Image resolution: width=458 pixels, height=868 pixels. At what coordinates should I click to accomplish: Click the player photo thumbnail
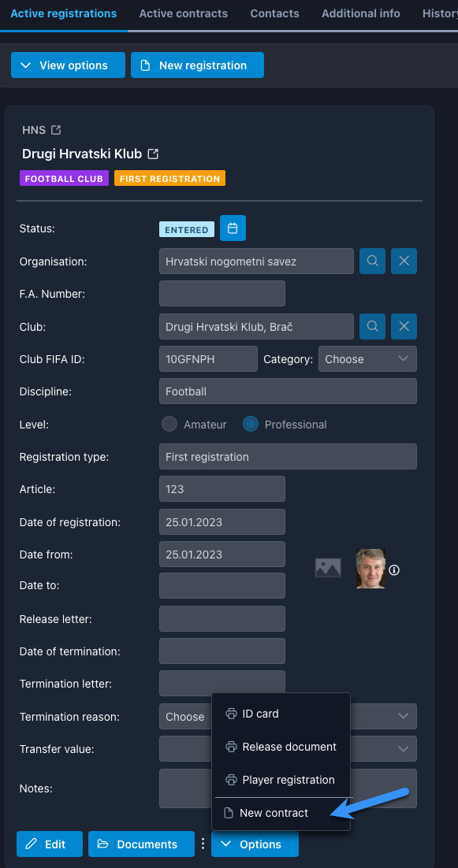[x=370, y=569]
